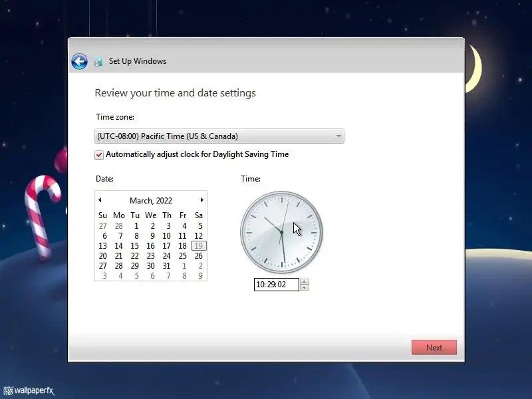Select March 30 in the calendar
This screenshot has height=399, width=532.
(150, 266)
